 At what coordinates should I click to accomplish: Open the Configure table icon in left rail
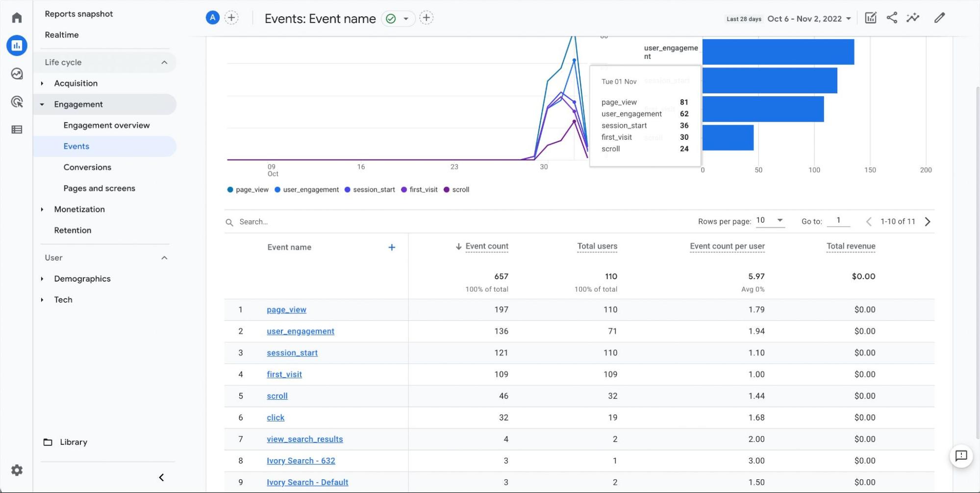17,130
